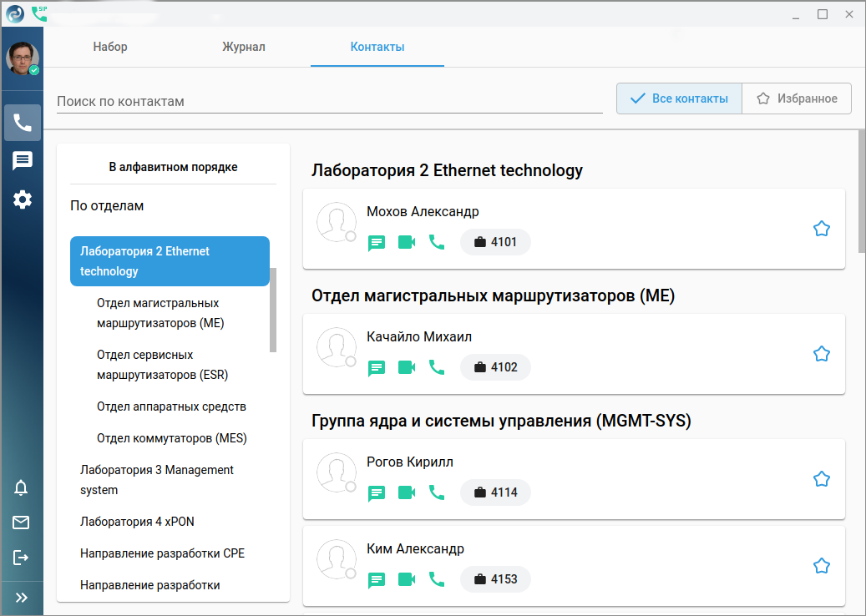The image size is (866, 616).
Task: Click the logout icon in sidebar
Action: (x=21, y=558)
